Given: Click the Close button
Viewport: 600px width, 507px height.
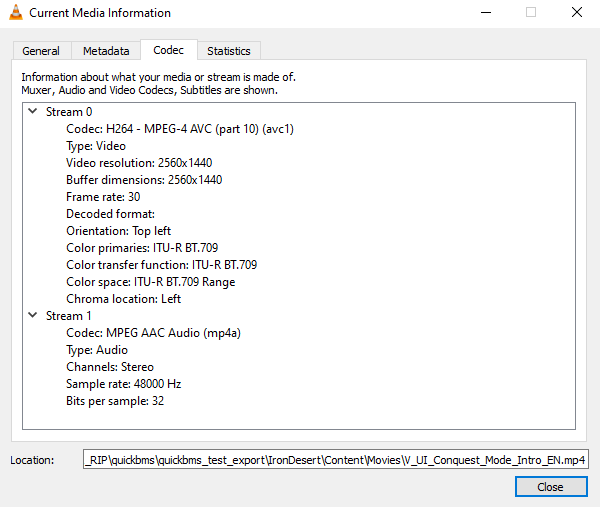Looking at the screenshot, I should click(x=551, y=487).
